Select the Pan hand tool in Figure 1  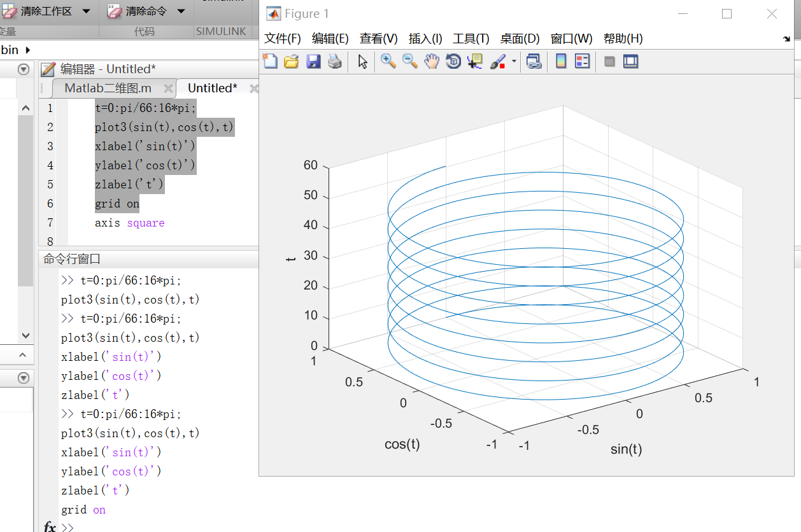pos(431,61)
